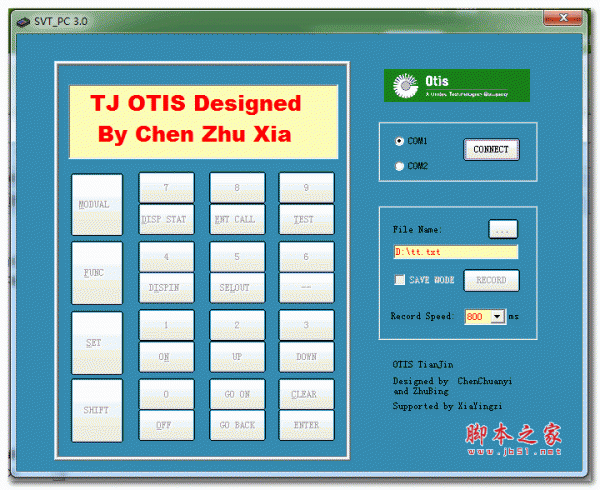Click the SELOUT button

click(237, 288)
